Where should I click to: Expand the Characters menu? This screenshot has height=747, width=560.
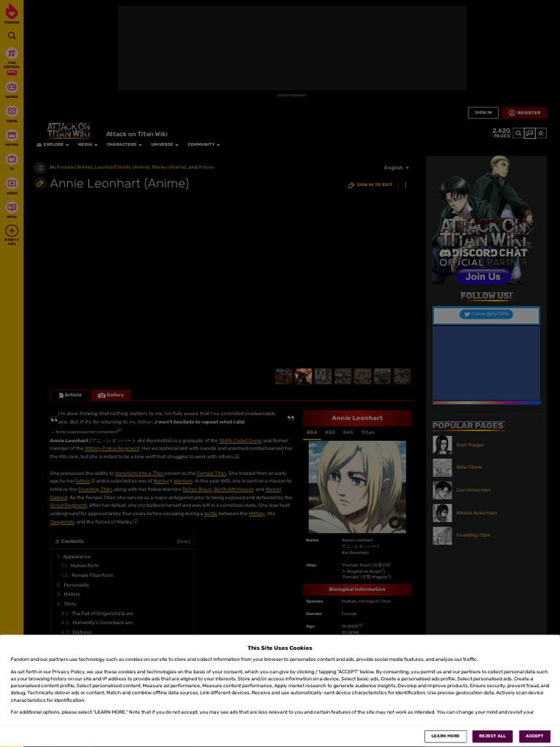tap(124, 144)
